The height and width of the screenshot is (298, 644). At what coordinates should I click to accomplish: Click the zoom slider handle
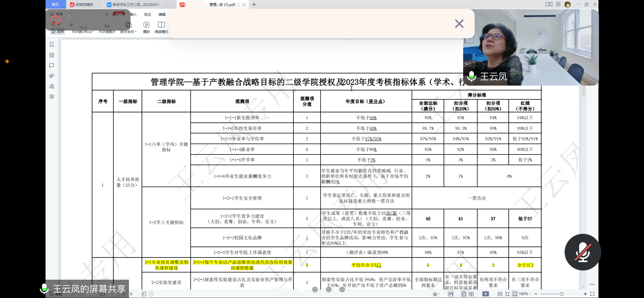(562, 294)
